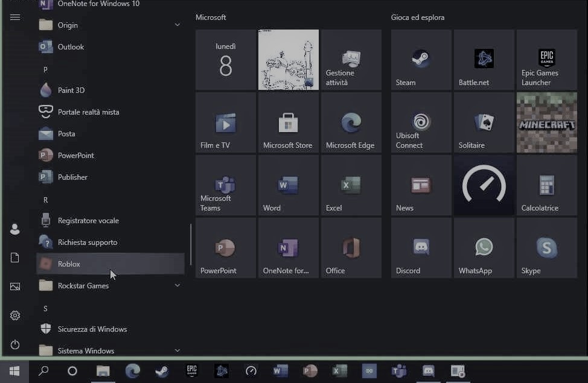Launch the Calcolatrice tile
Screen dimensions: 588x383
547,185
